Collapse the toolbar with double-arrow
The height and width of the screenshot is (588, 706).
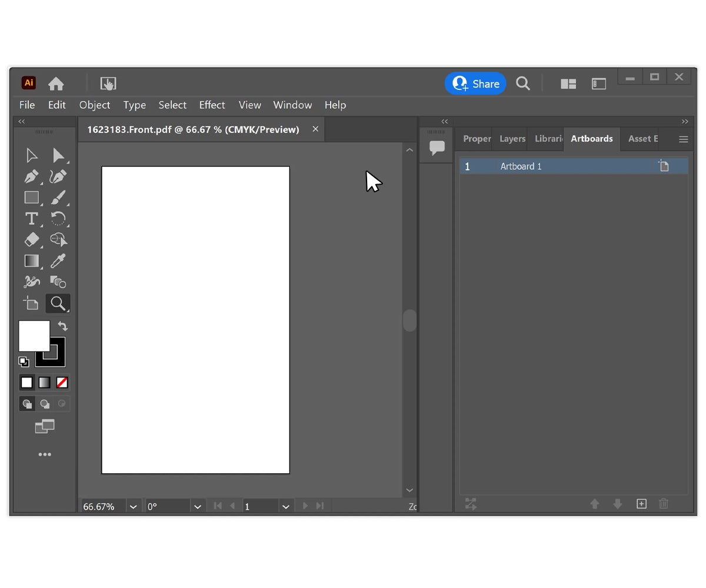point(22,122)
